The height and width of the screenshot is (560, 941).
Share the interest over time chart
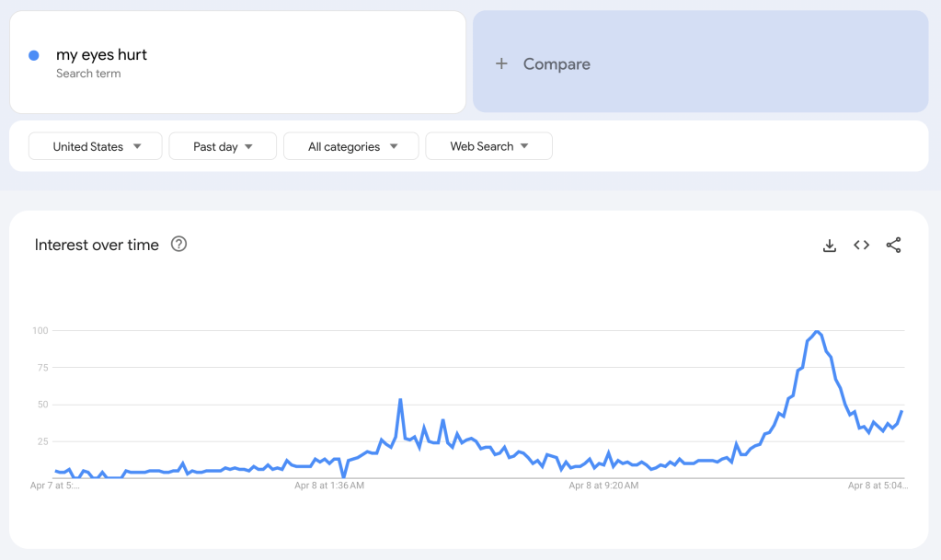(x=893, y=246)
